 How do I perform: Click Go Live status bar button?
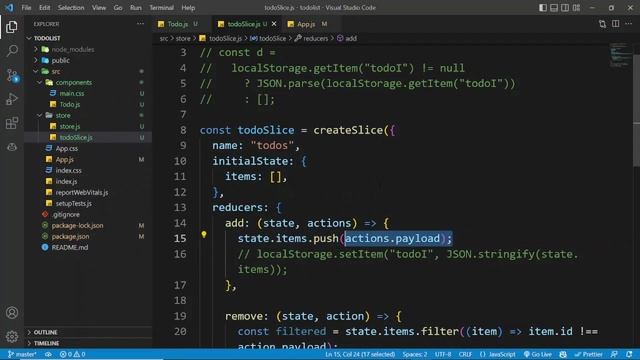click(538, 354)
